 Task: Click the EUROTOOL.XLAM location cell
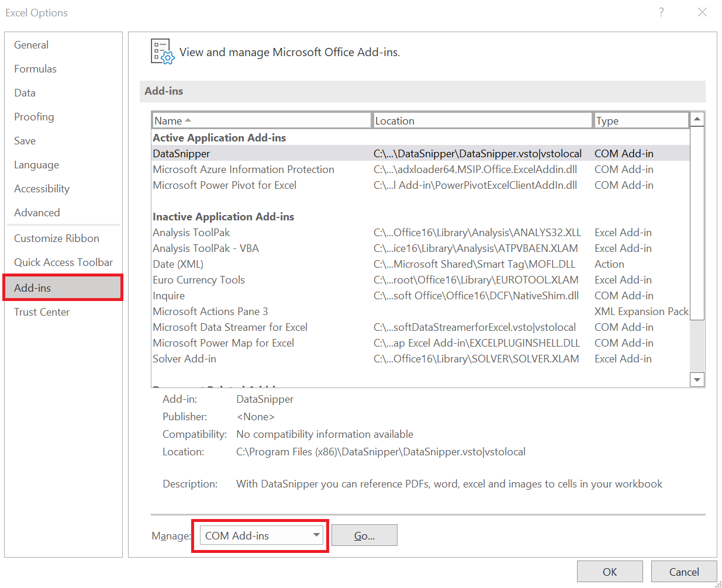pyautogui.click(x=476, y=279)
